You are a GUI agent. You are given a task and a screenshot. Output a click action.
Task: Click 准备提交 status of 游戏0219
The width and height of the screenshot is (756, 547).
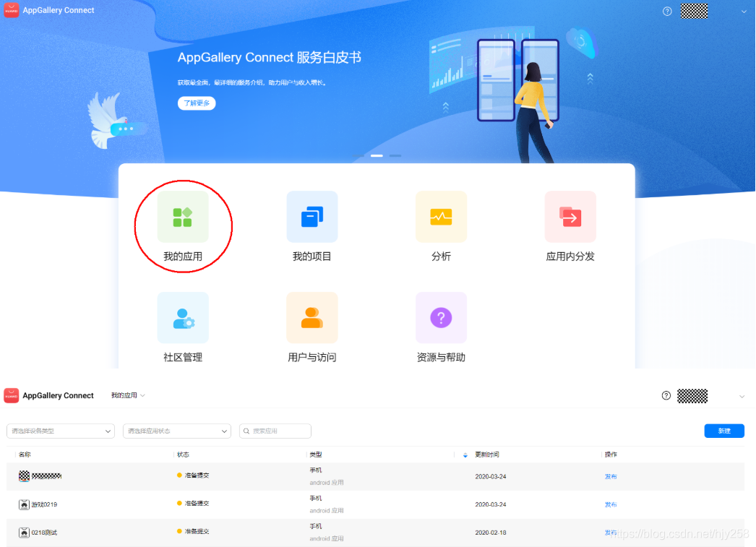coord(197,503)
